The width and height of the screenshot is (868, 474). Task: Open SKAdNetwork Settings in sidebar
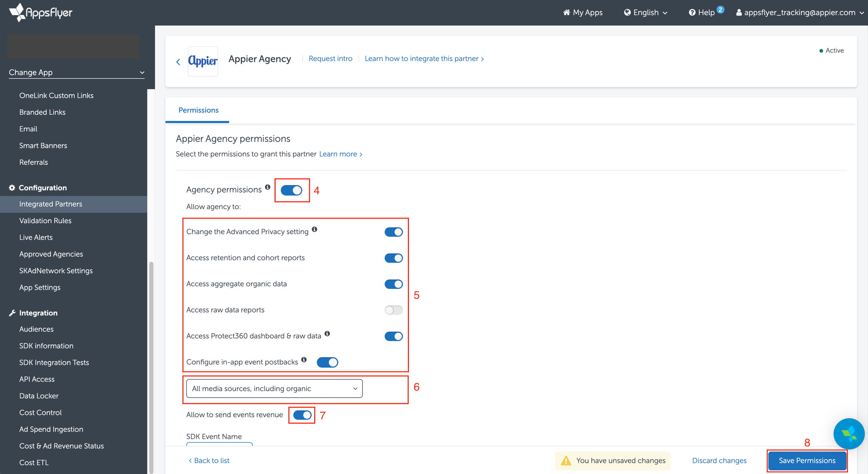click(x=56, y=271)
